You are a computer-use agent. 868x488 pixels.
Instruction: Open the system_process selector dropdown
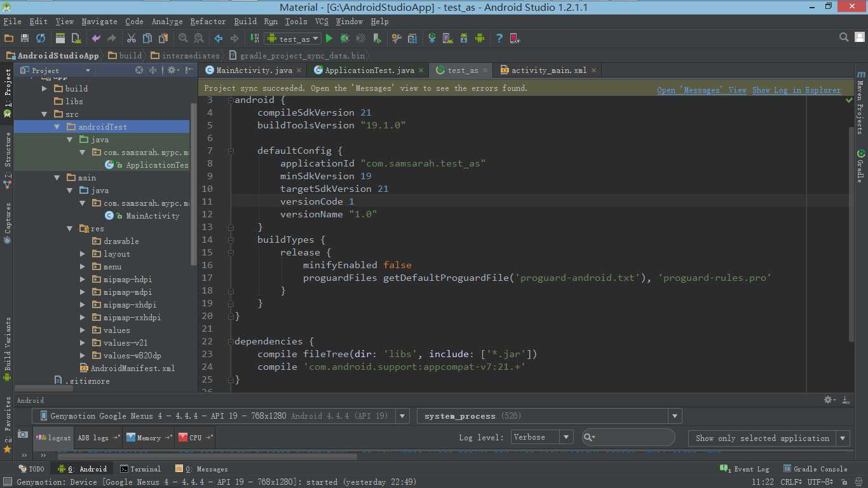click(550, 416)
